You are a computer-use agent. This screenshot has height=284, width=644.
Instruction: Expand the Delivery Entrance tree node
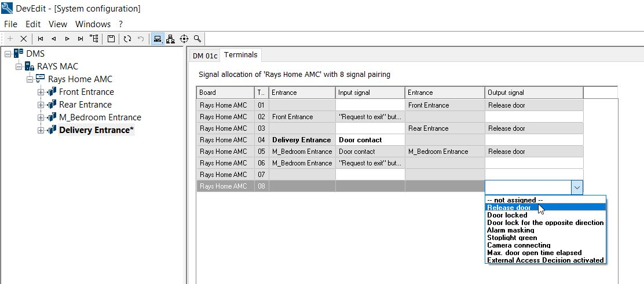click(41, 130)
